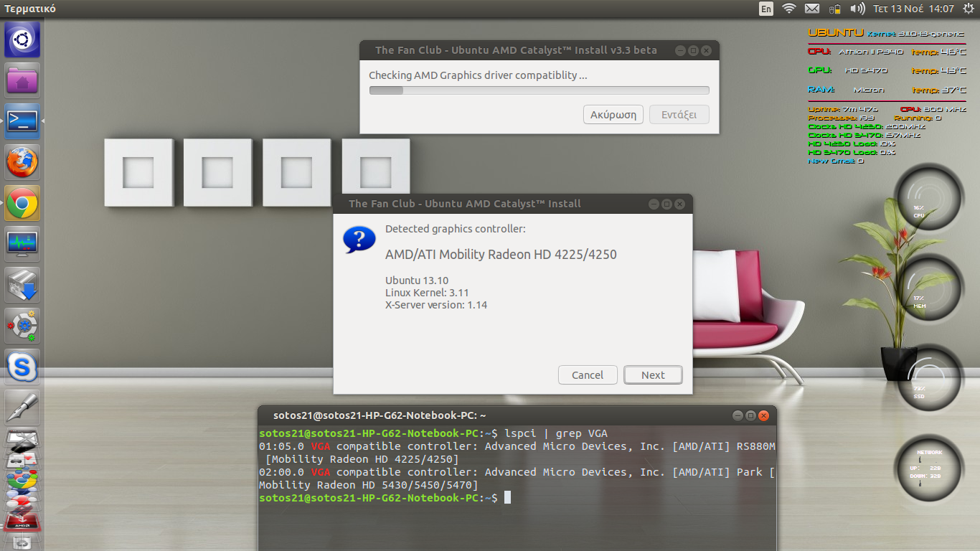Close the detected graphics controller dialog
The image size is (980, 551).
tap(680, 204)
